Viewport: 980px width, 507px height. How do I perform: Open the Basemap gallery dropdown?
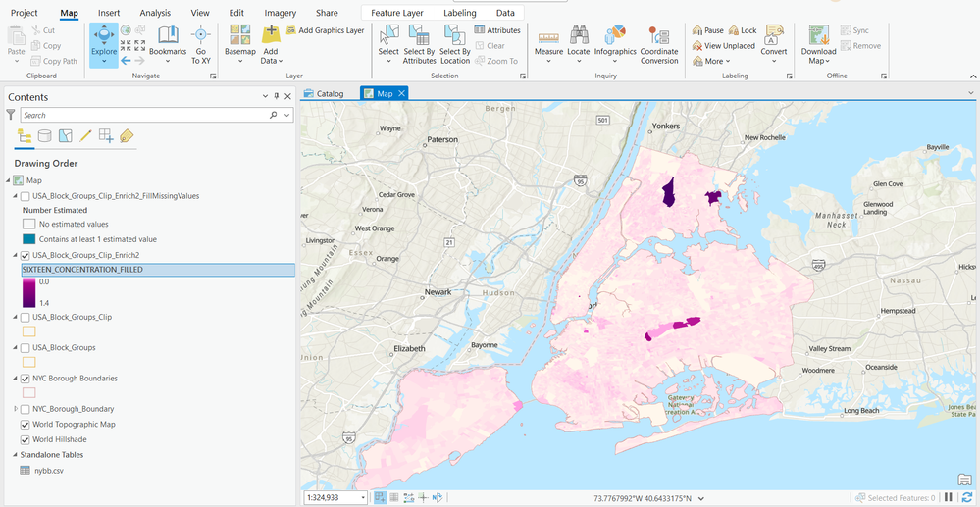coord(240,61)
